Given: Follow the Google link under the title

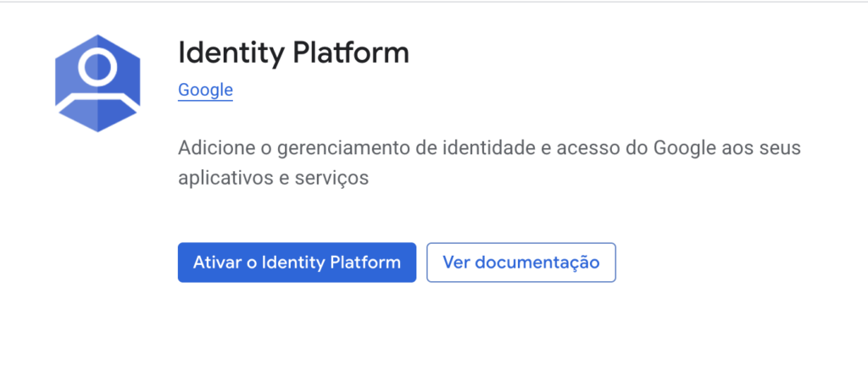Looking at the screenshot, I should coord(205,90).
